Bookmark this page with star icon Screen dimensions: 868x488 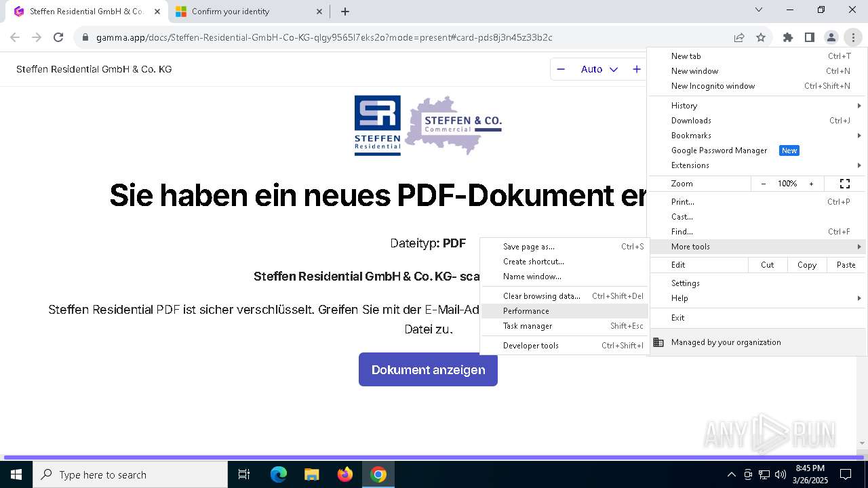761,38
